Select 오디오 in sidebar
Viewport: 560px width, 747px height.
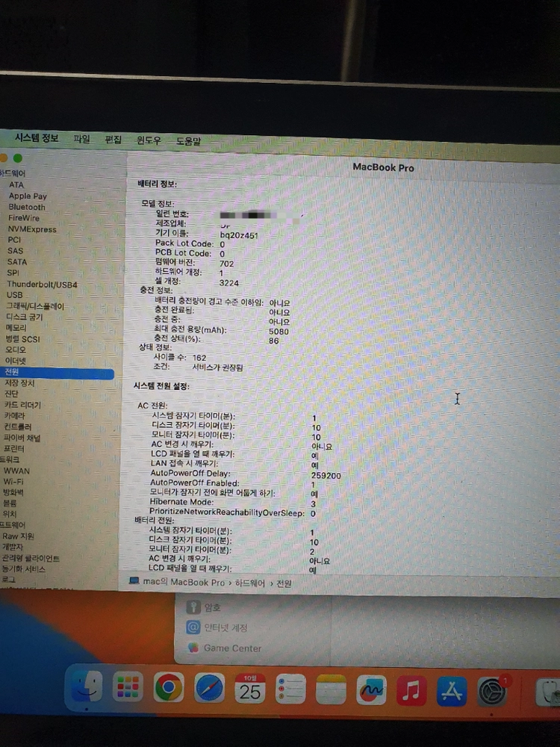click(15, 350)
